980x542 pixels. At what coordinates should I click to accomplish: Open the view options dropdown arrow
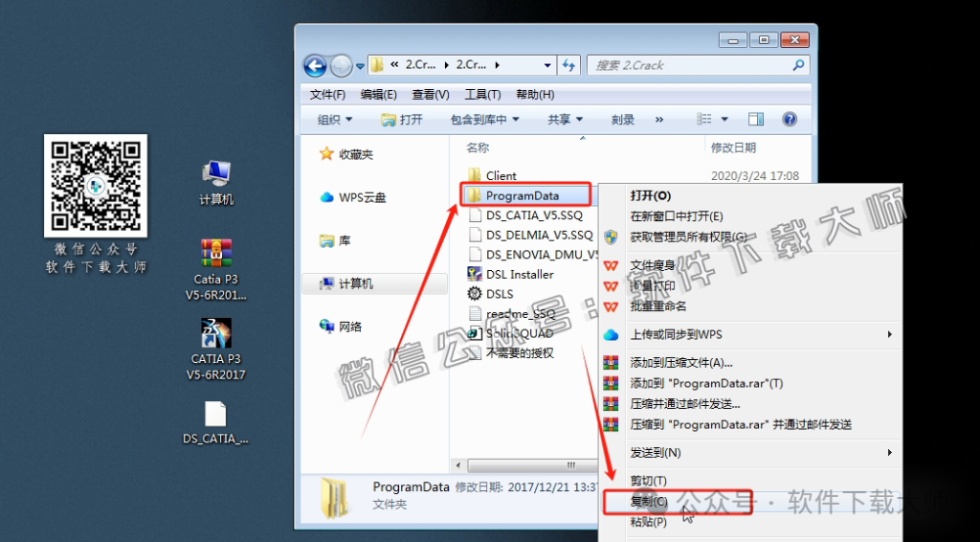click(724, 120)
